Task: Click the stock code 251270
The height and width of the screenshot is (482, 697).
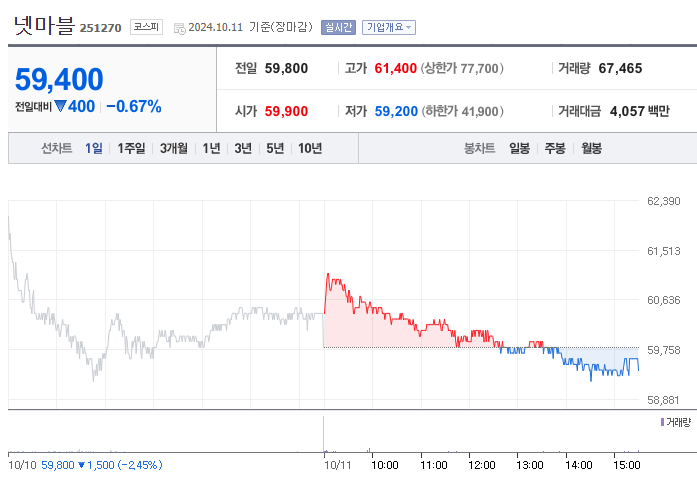Action: 100,28
